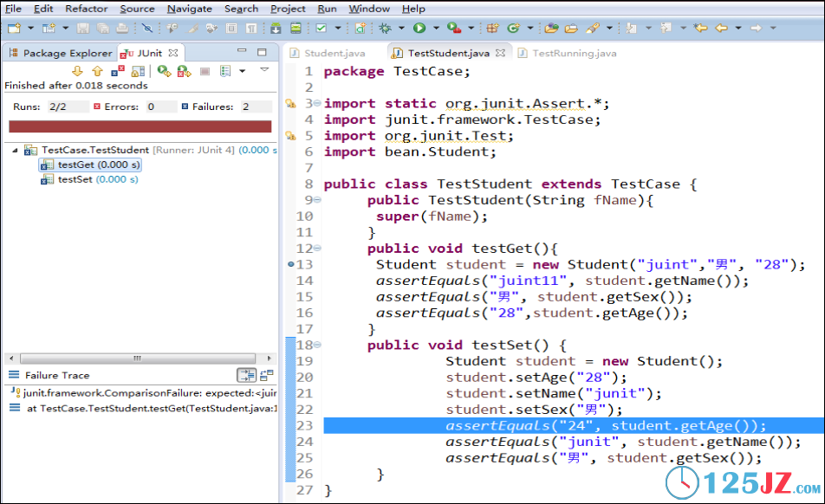Viewport: 825px width, 504px height.
Task: Switch to the TestRunning.java editor tab
Action: click(x=567, y=53)
